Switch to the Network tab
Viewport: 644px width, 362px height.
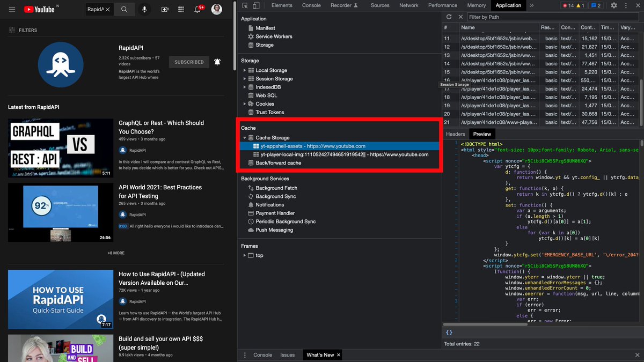pos(408,5)
